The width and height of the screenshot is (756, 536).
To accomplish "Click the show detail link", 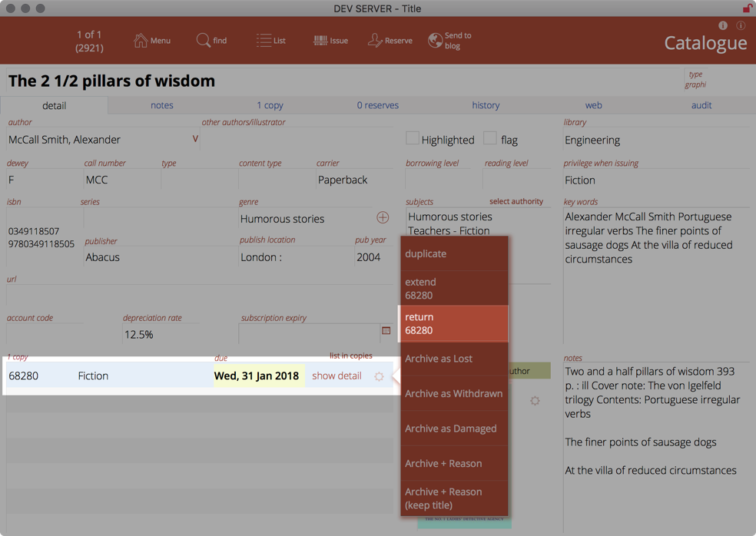I will pos(337,376).
